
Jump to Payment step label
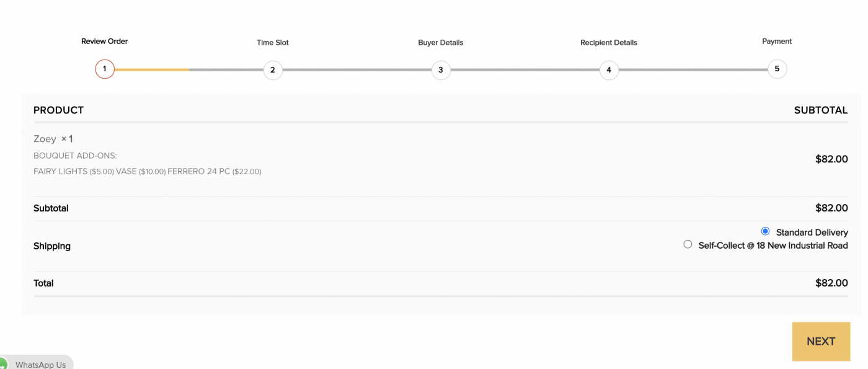pyautogui.click(x=777, y=42)
